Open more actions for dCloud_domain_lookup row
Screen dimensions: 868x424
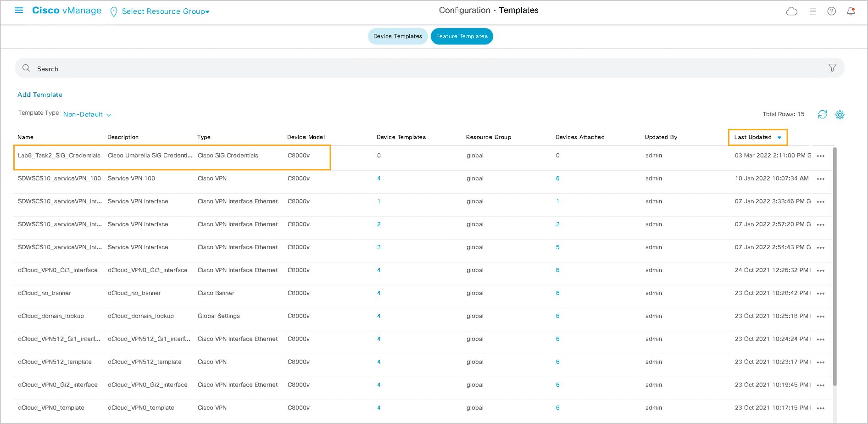coord(821,317)
